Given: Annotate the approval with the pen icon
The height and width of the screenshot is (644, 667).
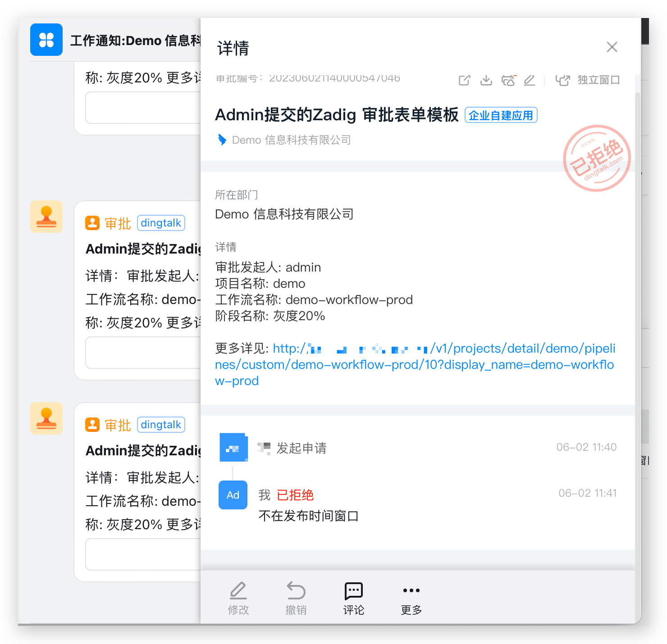Looking at the screenshot, I should [x=530, y=80].
